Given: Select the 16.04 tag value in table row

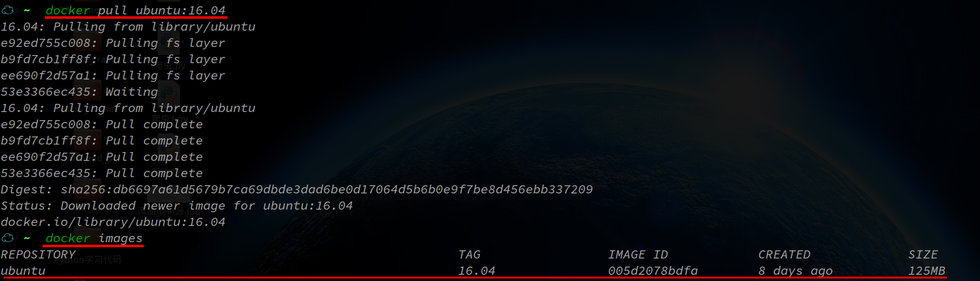Looking at the screenshot, I should 477,271.
